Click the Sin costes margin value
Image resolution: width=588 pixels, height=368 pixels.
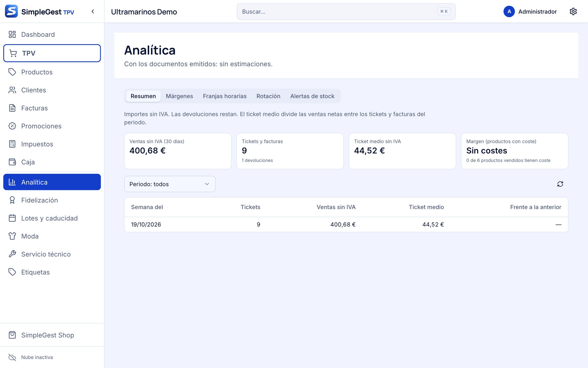[x=487, y=150]
